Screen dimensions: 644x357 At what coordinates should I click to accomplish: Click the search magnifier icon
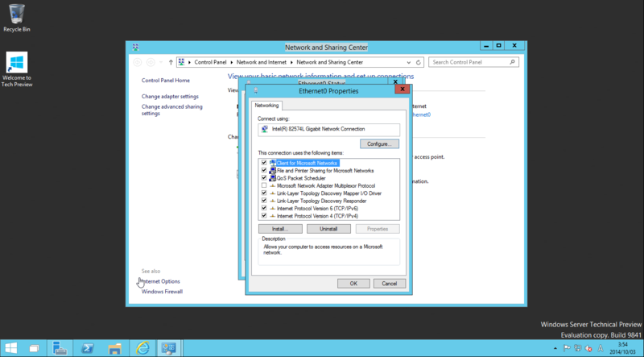512,62
